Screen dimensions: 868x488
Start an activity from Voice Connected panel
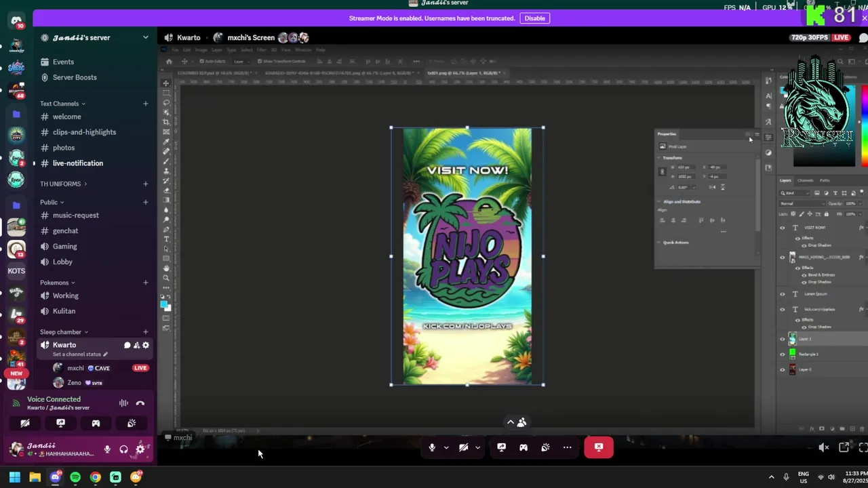96,423
